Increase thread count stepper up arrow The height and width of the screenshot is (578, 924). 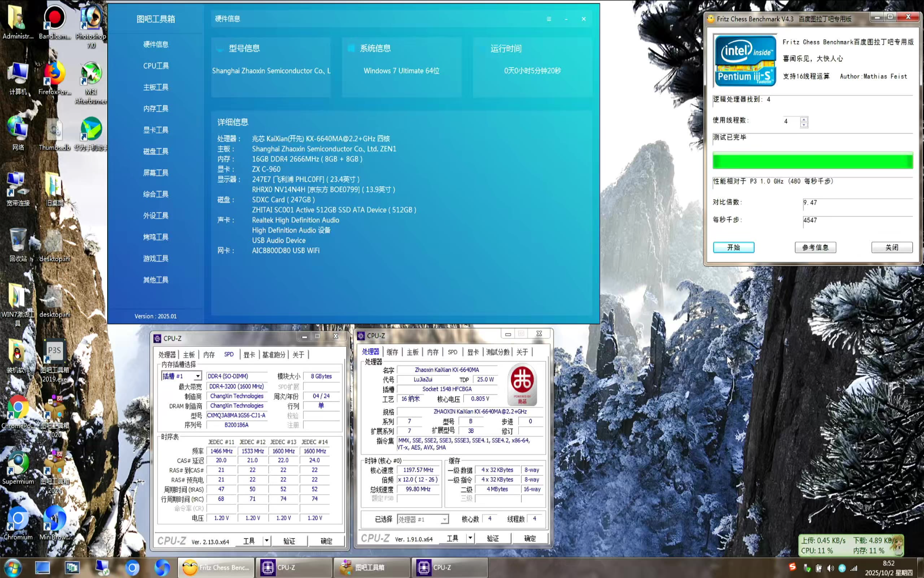pos(804,119)
